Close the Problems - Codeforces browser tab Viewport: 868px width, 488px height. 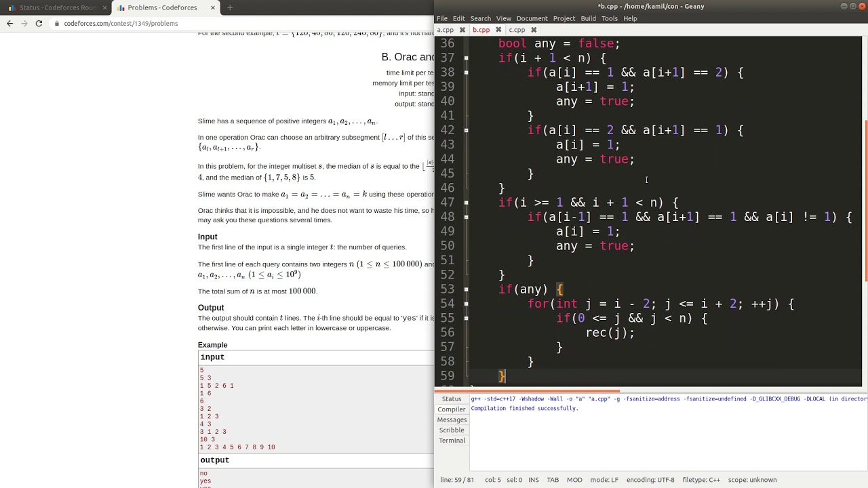click(213, 7)
